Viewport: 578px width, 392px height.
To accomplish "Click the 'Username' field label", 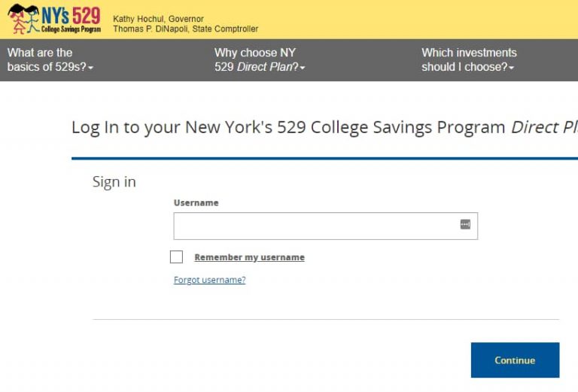I will 196,203.
